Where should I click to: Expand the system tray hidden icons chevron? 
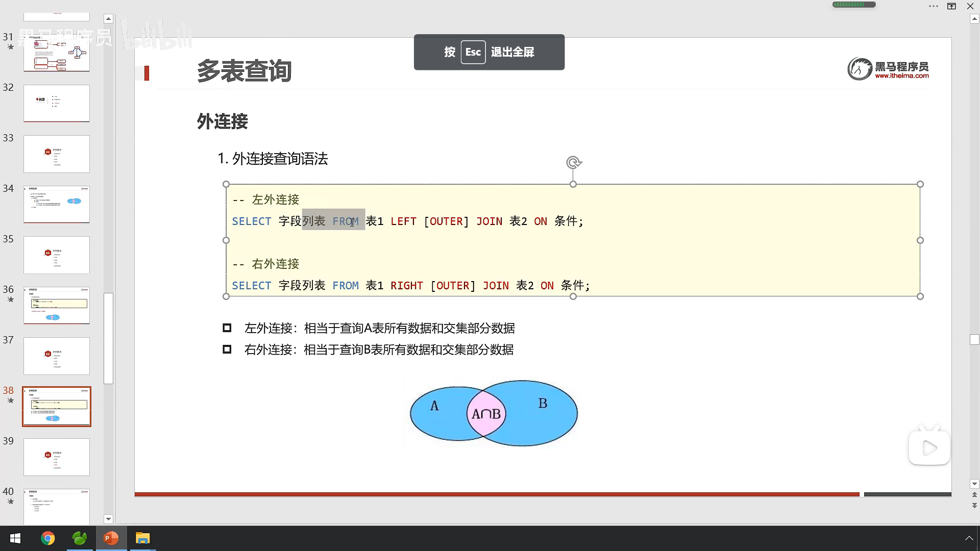(x=968, y=538)
